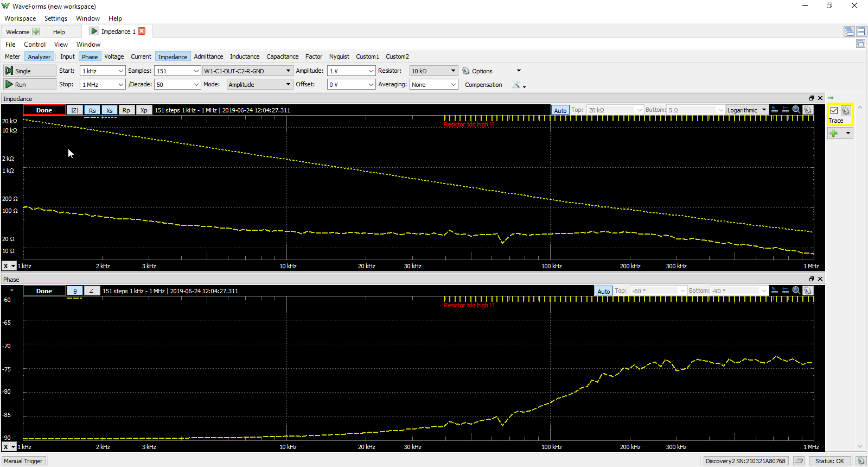The image size is (868, 467).
Task: Click the Single acquisition icon button
Action: pos(29,71)
